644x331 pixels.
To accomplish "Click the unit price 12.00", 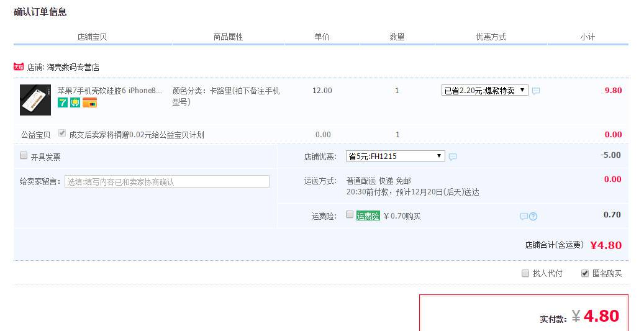I will click(x=322, y=90).
